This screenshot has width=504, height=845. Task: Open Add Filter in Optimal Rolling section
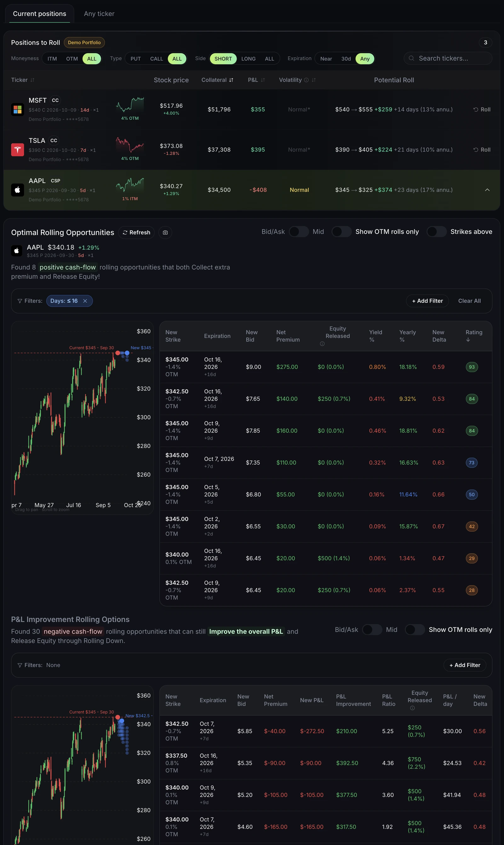coord(427,301)
